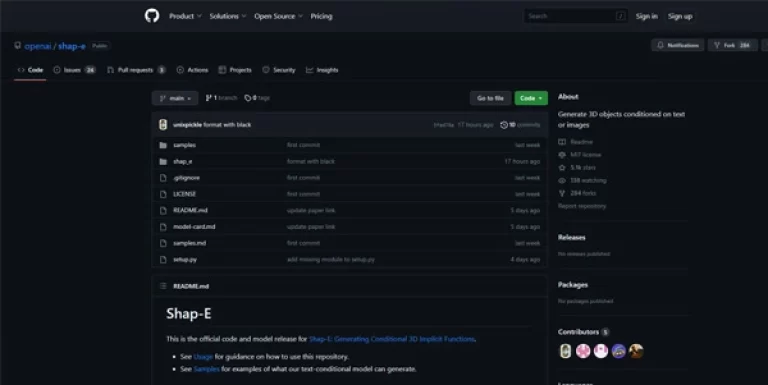The width and height of the screenshot is (768, 385).
Task: Open the main branch dropdown
Action: pos(175,98)
